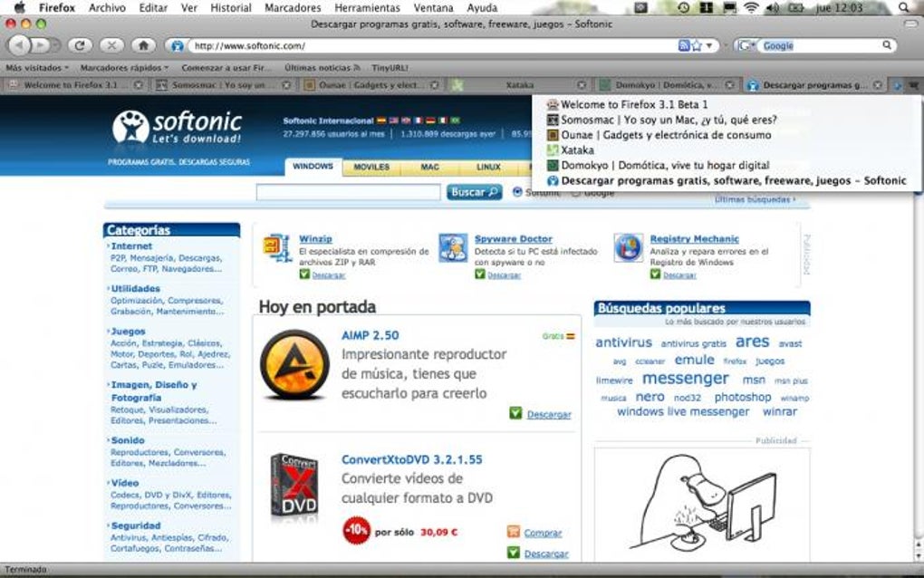This screenshot has height=578, width=924.
Task: Select the LINUX platform tab
Action: click(488, 168)
